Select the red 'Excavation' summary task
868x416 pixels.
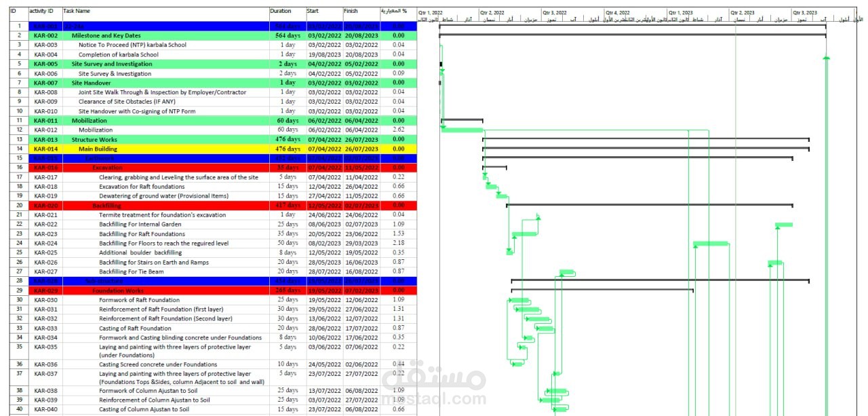click(107, 168)
